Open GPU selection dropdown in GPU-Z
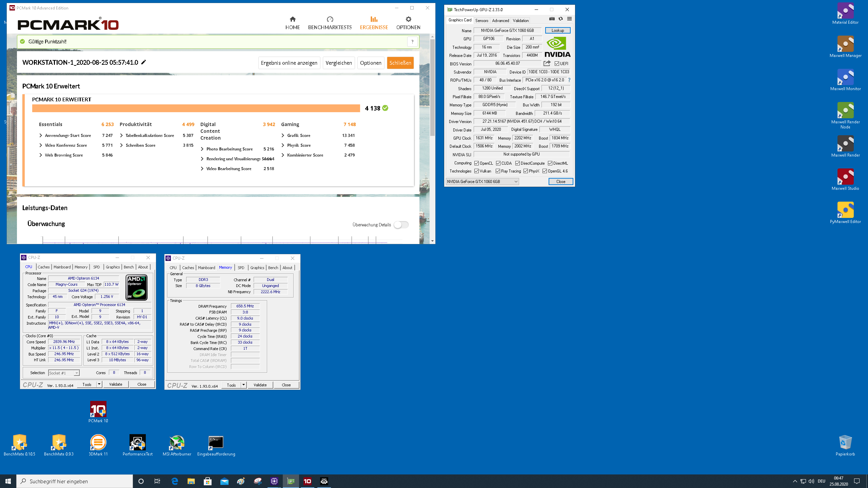 click(482, 182)
